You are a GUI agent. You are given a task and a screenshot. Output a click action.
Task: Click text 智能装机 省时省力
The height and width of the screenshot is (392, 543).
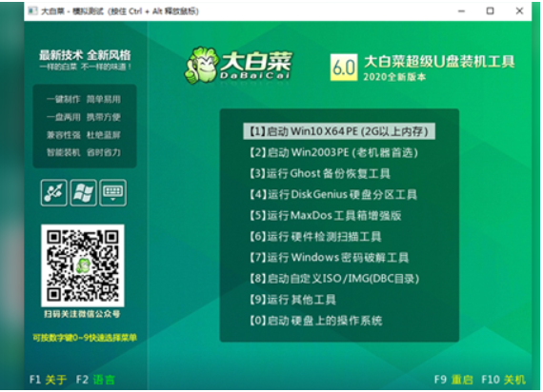click(84, 152)
